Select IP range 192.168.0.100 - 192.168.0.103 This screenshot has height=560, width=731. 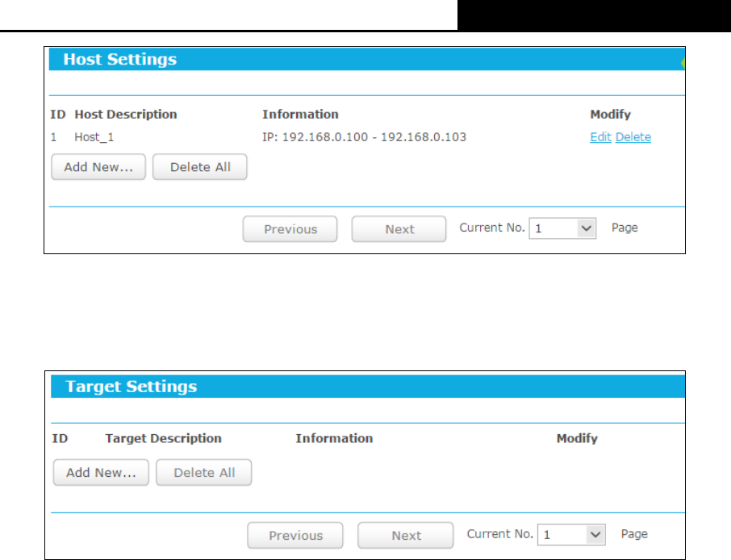coord(364,137)
